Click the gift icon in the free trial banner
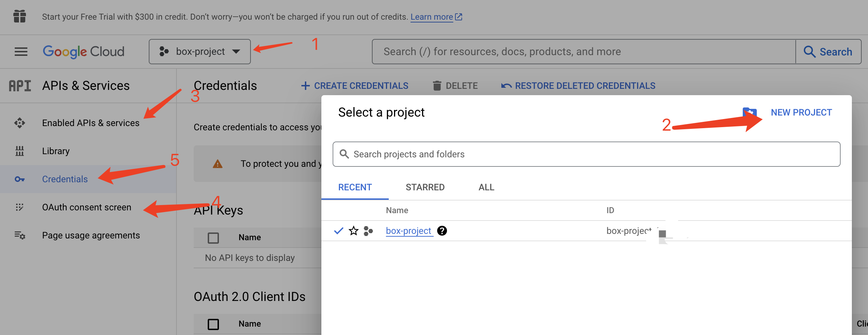Screen dimensions: 868x335 (x=20, y=17)
